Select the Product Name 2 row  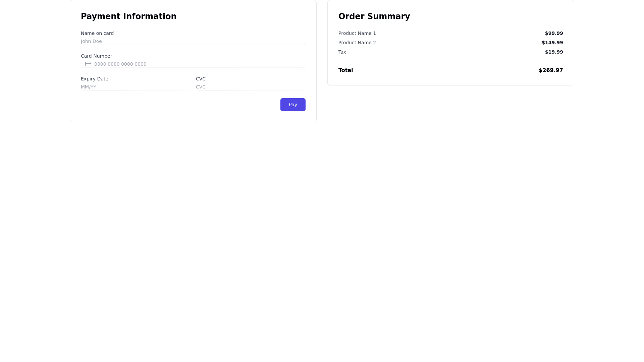tap(357, 43)
